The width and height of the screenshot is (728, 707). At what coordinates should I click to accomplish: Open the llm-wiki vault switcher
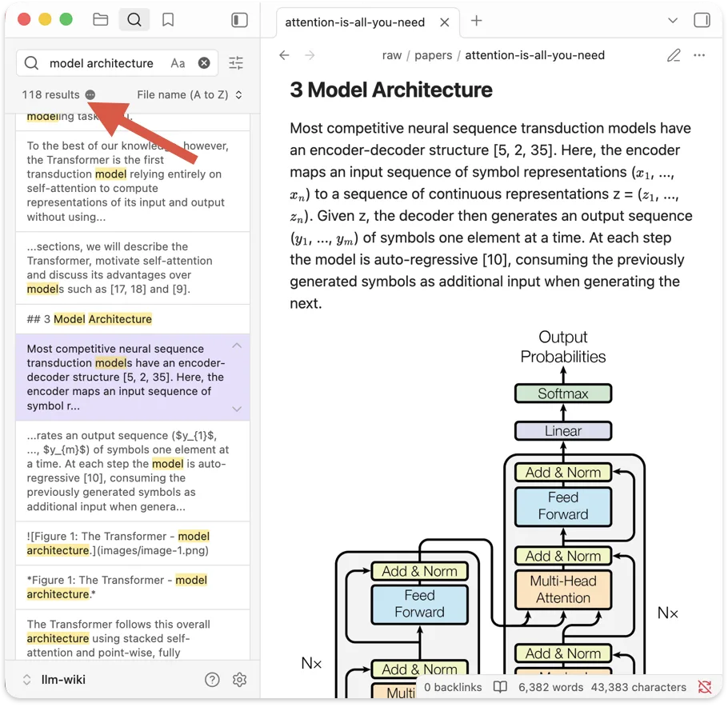(54, 680)
